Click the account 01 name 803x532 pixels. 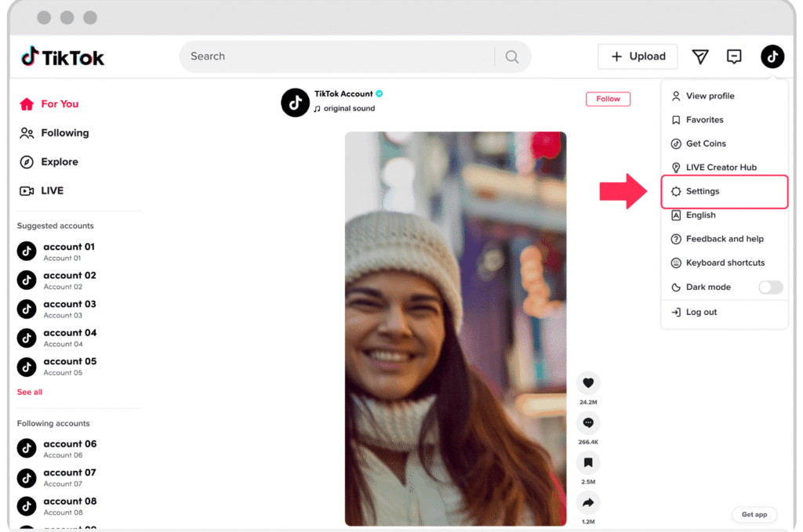click(69, 247)
